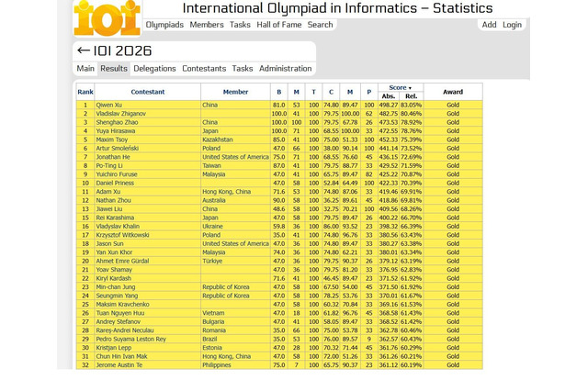Open the Tasks tab under IOI 2026
The width and height of the screenshot is (588, 391).
coord(243,69)
